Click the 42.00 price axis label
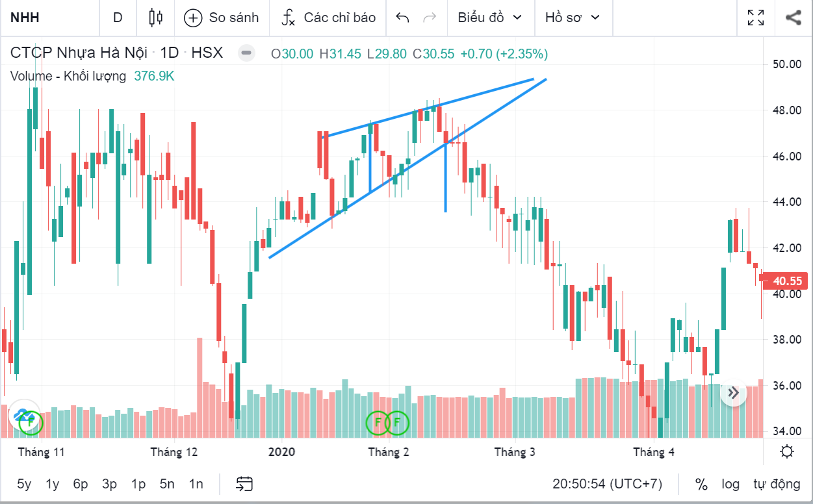Screen dimensions: 813x504 pyautogui.click(x=786, y=248)
